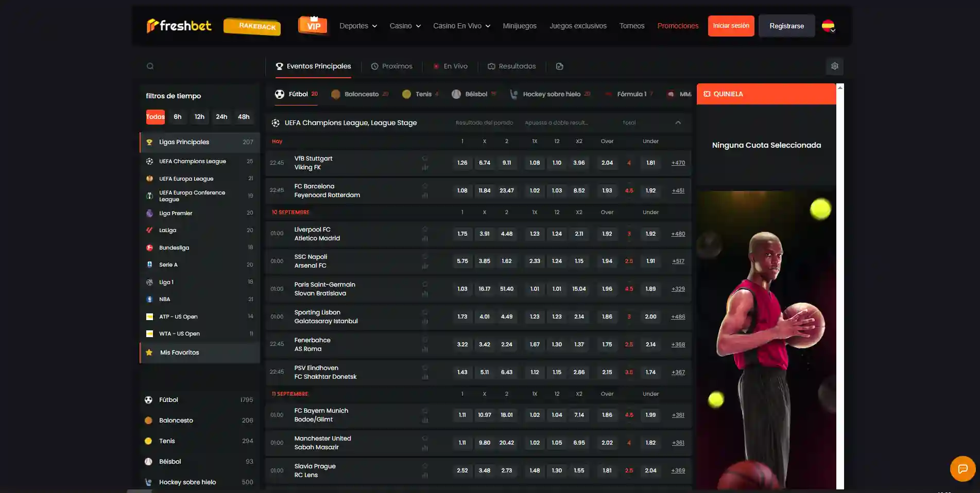Favorite the FC Barcelona vs Feyenoord match
The image size is (980, 493).
pyautogui.click(x=425, y=186)
